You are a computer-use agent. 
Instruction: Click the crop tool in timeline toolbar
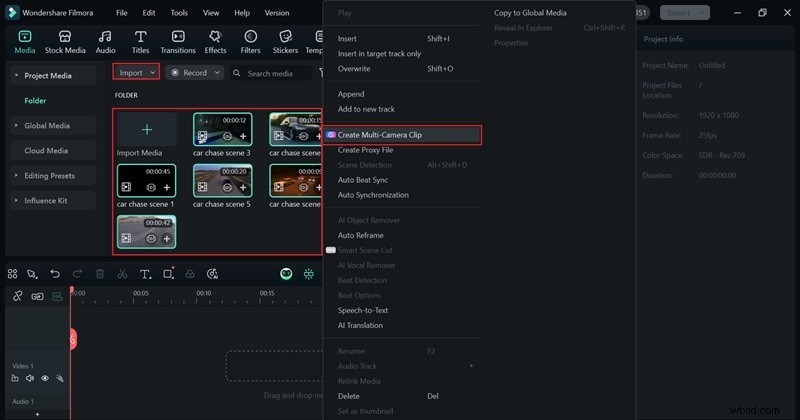click(x=168, y=274)
